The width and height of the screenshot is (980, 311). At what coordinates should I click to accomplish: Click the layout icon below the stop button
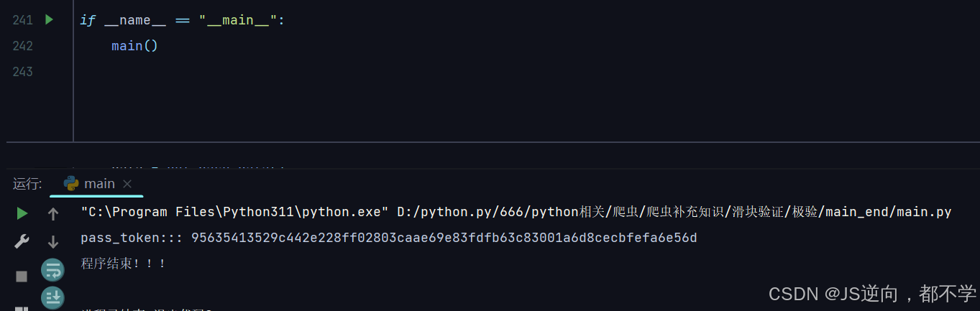pos(22,308)
